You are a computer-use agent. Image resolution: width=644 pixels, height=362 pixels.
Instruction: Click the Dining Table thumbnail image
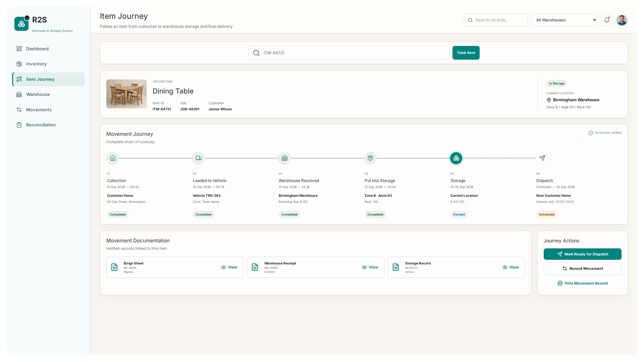pyautogui.click(x=126, y=94)
